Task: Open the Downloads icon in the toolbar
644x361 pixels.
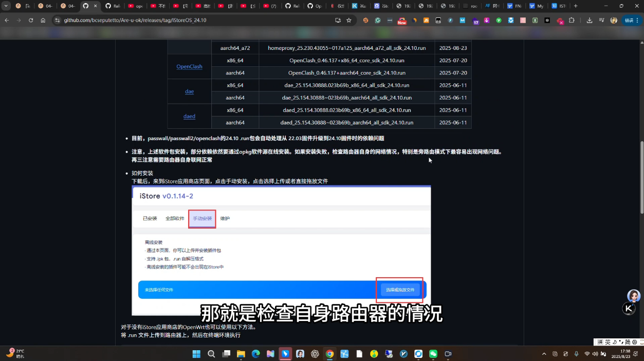Action: coord(590,21)
